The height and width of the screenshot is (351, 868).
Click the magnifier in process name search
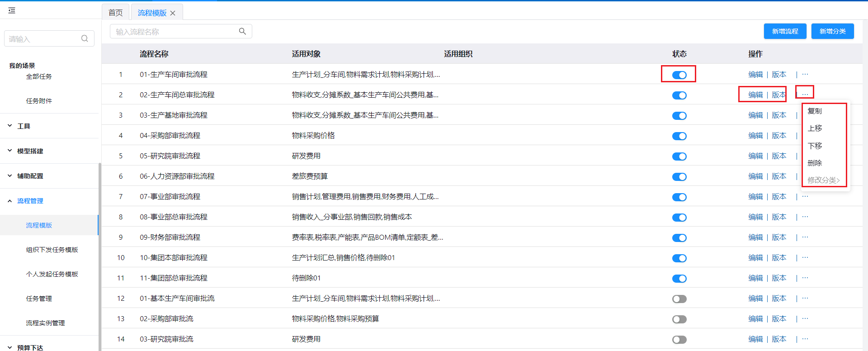point(242,31)
